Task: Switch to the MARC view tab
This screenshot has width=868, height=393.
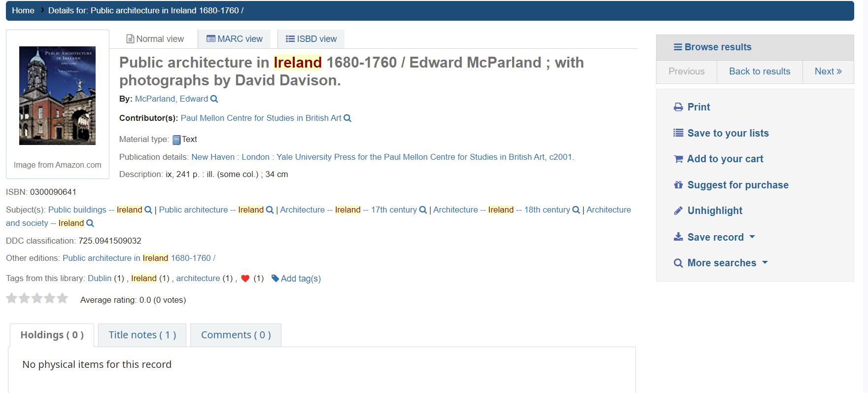Action: (235, 39)
